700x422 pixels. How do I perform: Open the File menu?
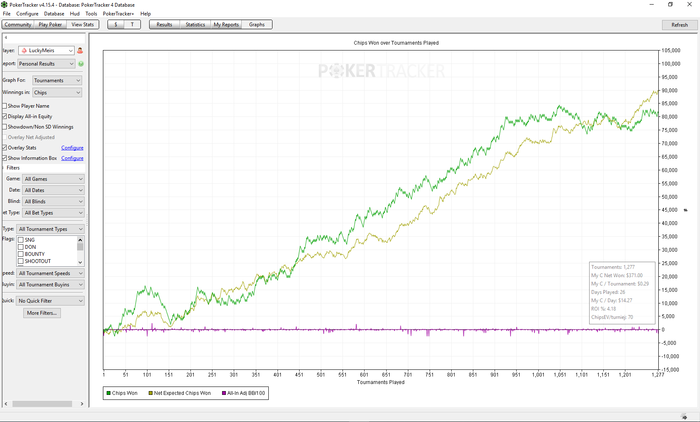pyautogui.click(x=7, y=14)
